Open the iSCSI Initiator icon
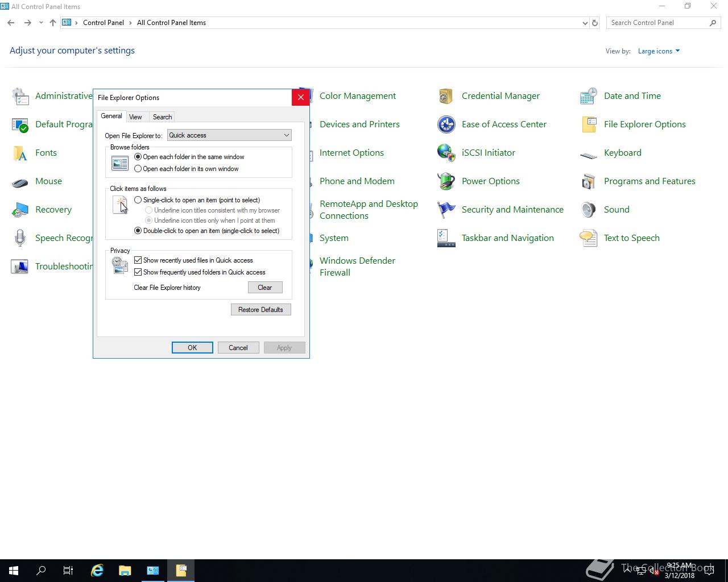The image size is (728, 582). tap(446, 153)
